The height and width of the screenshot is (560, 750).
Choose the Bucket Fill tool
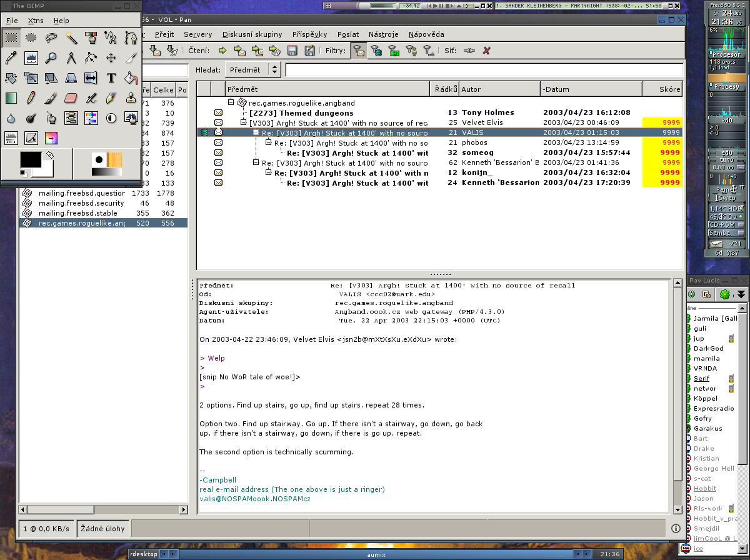131,78
